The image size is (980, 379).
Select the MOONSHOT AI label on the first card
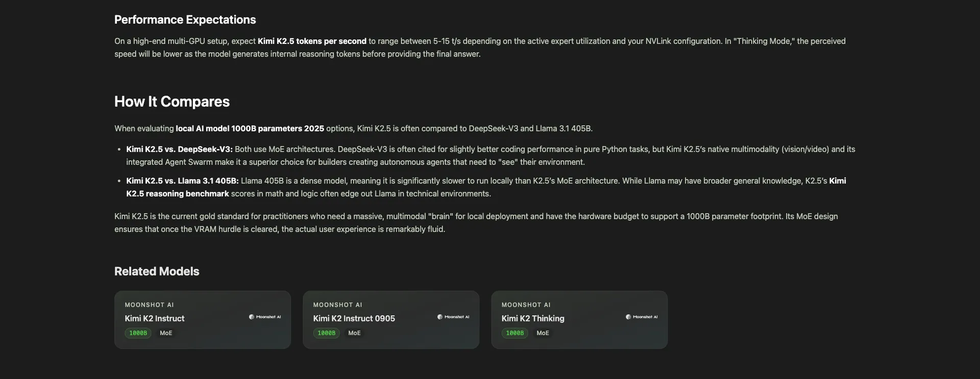149,304
